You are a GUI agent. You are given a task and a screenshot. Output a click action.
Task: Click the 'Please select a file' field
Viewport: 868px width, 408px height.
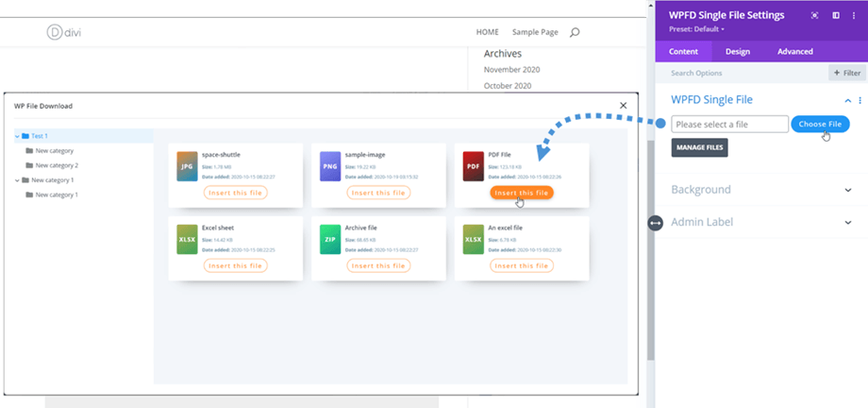[729, 124]
